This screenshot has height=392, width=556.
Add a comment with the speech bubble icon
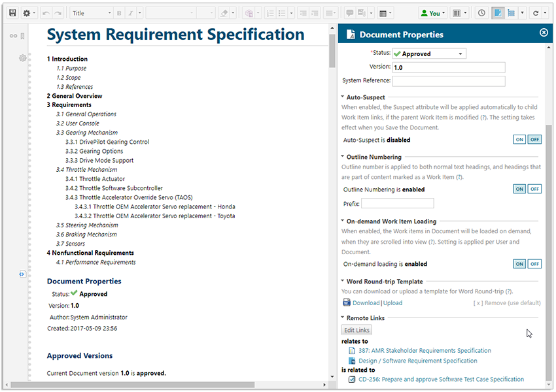350,13
